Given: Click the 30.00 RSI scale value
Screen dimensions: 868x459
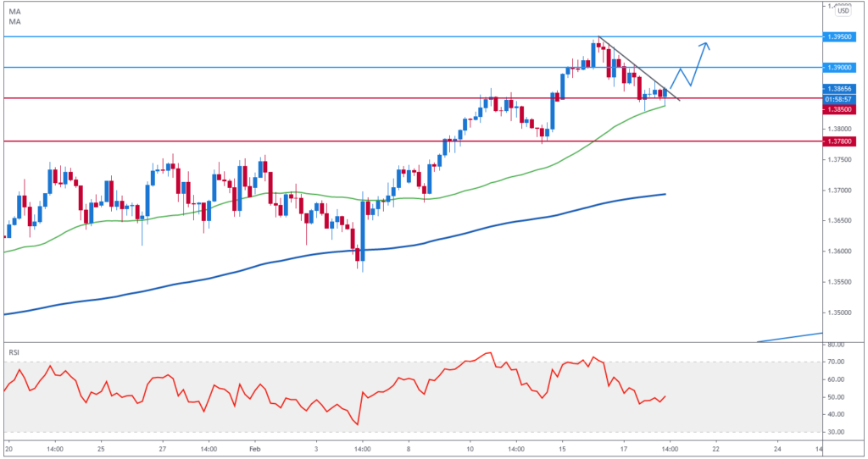Looking at the screenshot, I should 836,432.
